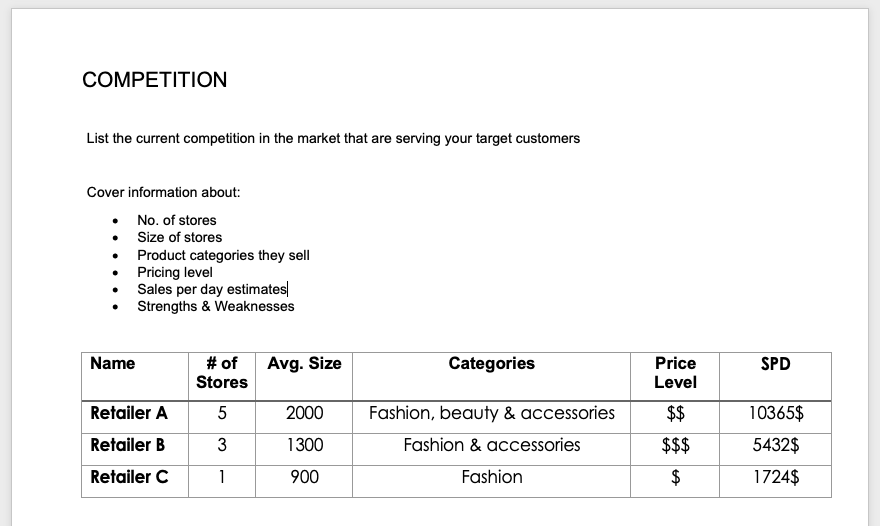Click the $$$ price level cell
The height and width of the screenshot is (526, 880).
point(675,449)
